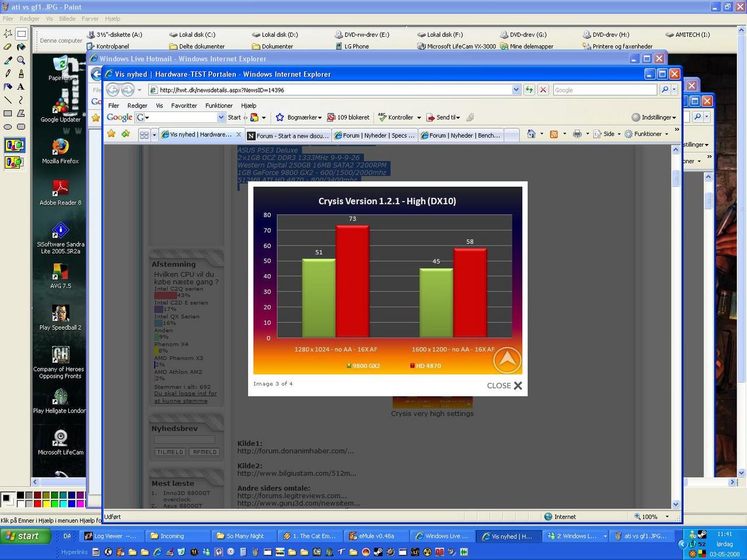This screenshot has height=560, width=747.
Task: Select the Polygon tool in Paint
Action: pos(21,114)
